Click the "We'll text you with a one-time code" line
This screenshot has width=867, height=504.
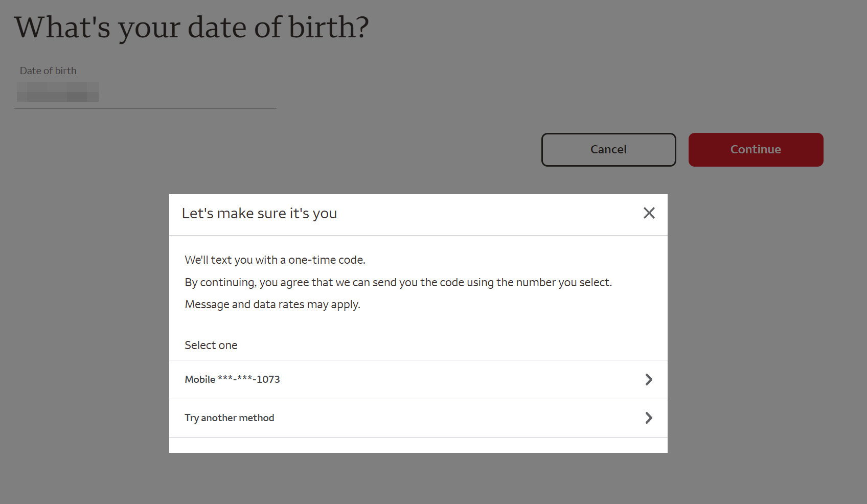click(x=275, y=260)
